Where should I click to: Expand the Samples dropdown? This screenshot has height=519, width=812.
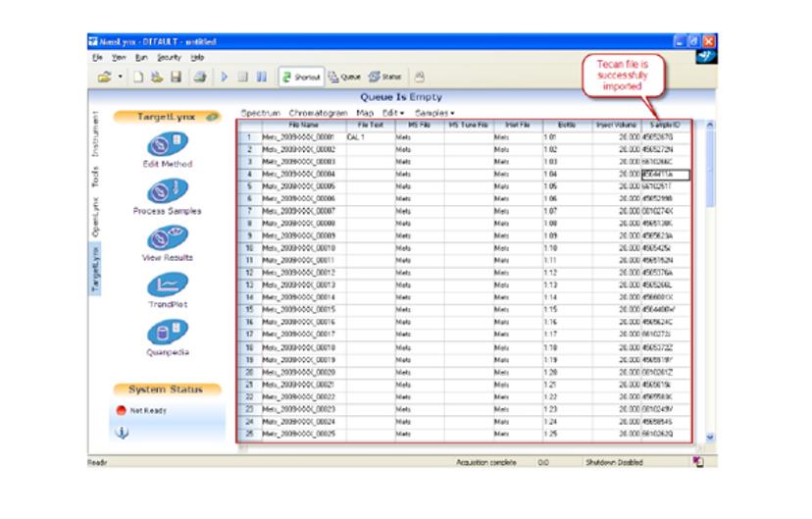click(434, 113)
